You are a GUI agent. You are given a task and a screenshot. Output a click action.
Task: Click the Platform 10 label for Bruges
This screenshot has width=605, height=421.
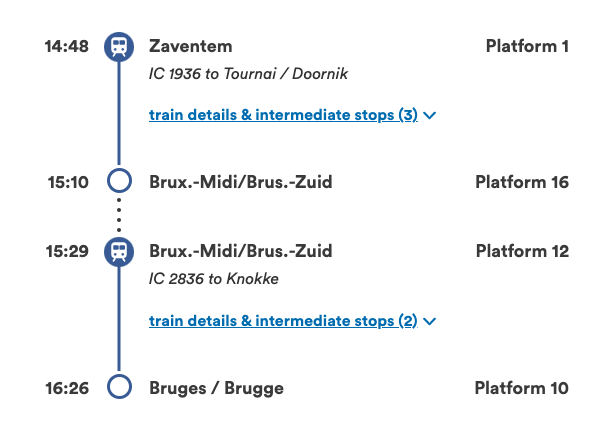521,388
